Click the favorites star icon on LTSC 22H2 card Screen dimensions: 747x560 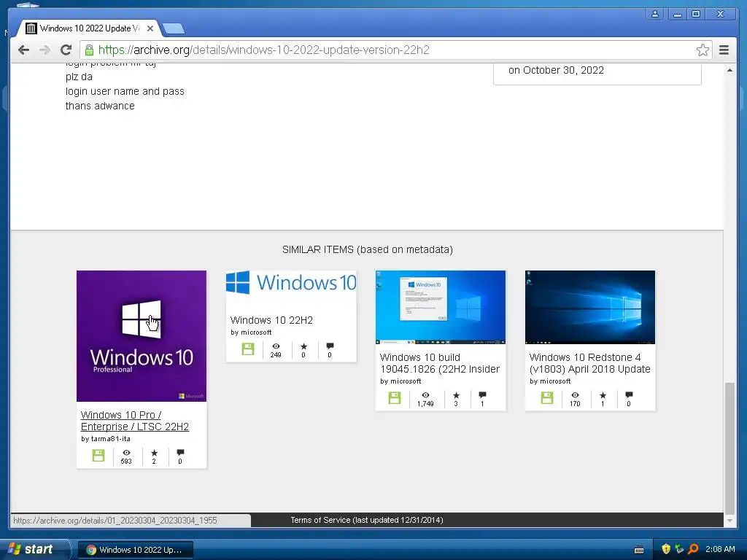154,453
